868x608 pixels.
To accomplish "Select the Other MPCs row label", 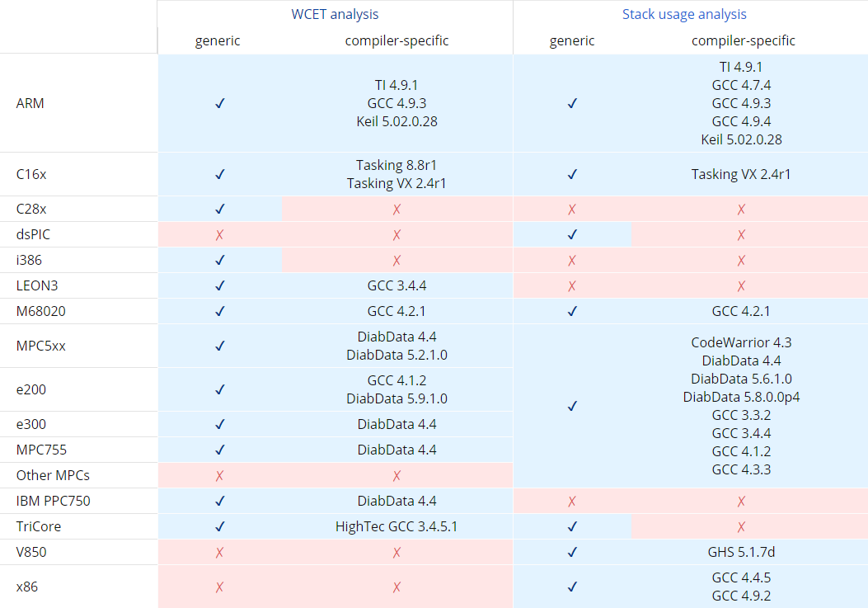I will click(53, 475).
